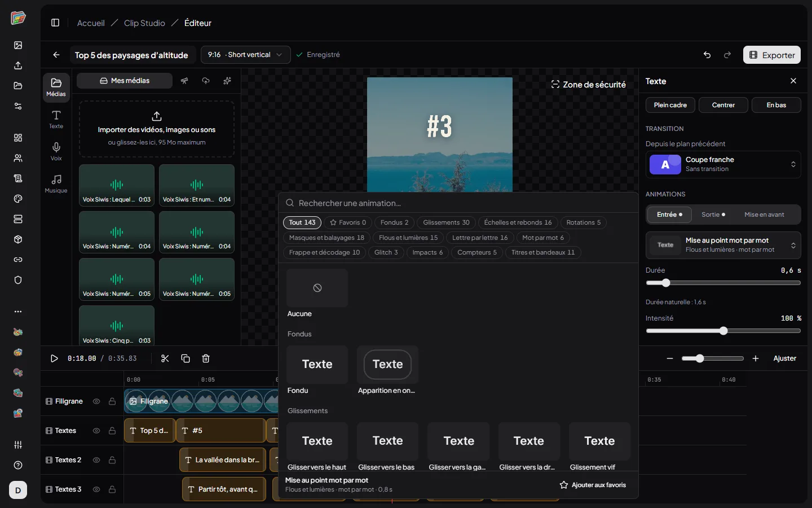Close the Texte properties panel
Viewport: 812px width, 508px height.
(x=793, y=81)
